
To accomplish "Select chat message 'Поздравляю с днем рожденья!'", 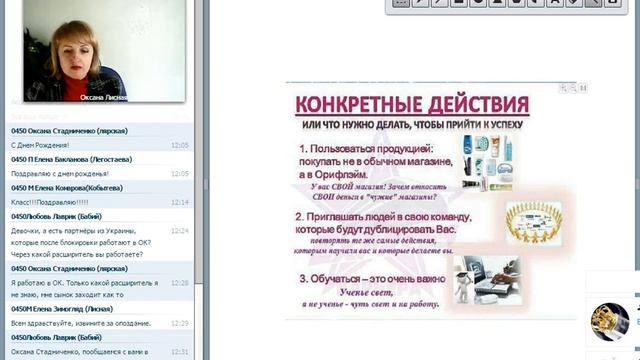I will tap(60, 173).
